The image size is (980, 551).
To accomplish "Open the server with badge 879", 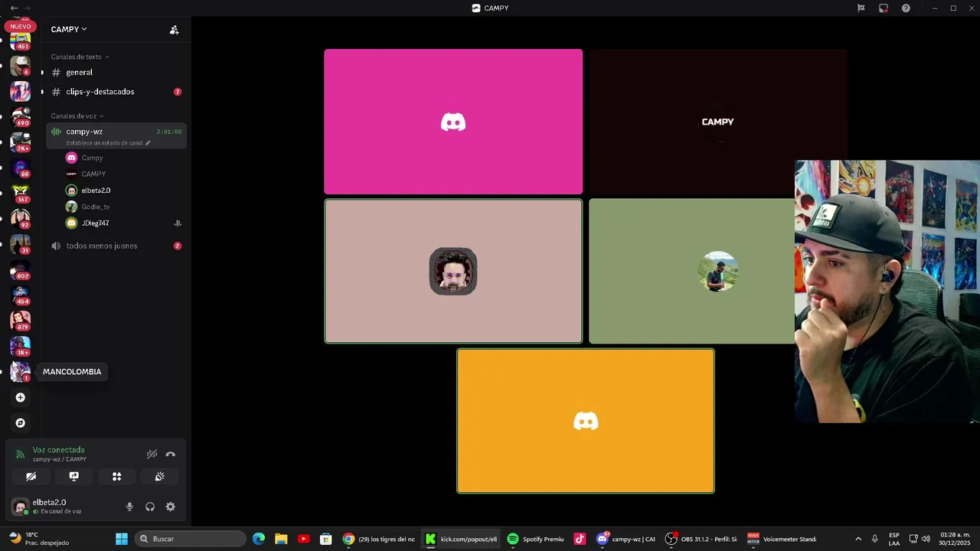I will coord(21,321).
